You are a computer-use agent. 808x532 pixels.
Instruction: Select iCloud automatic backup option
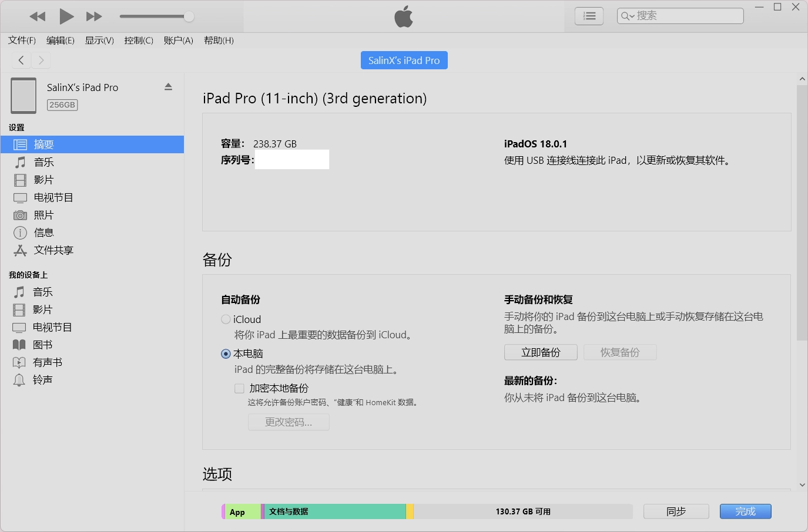click(226, 319)
